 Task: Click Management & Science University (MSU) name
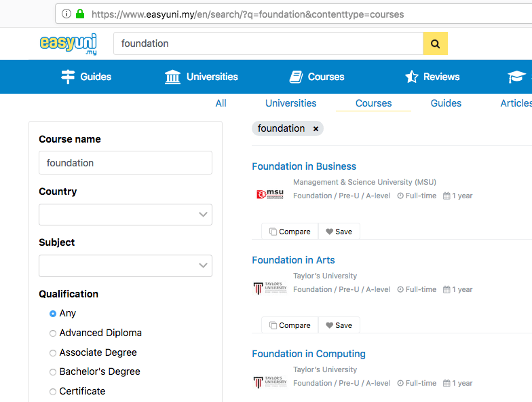coord(365,182)
